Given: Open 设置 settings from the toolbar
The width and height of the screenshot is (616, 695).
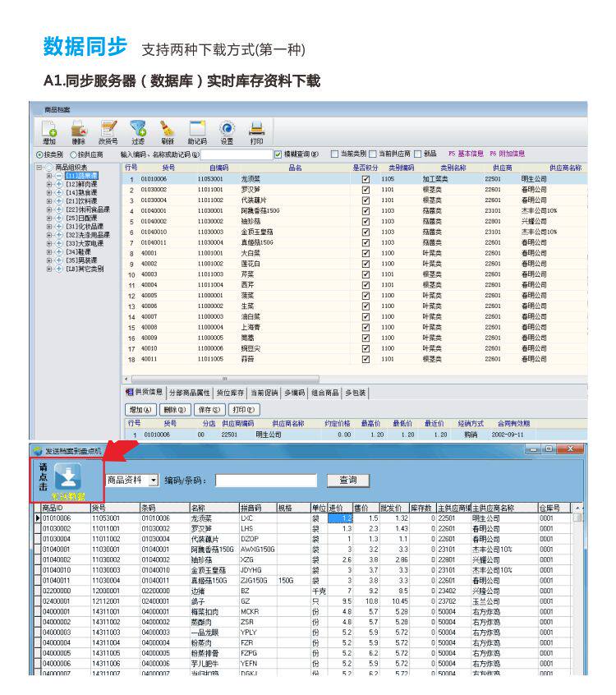Looking at the screenshot, I should (227, 132).
